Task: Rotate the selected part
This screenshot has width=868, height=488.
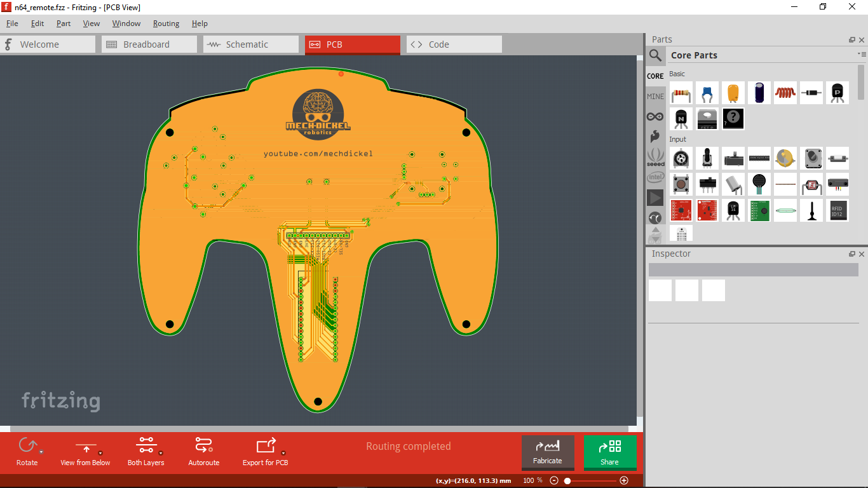Action: coord(27,451)
